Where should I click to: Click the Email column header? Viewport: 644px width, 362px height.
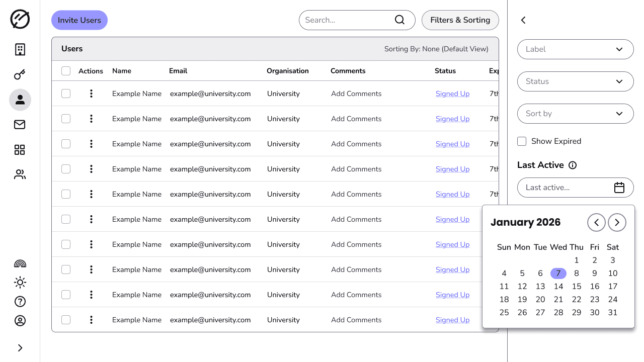178,71
